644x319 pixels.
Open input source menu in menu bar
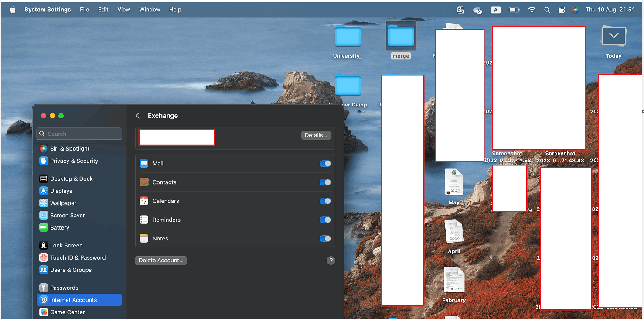click(x=496, y=10)
